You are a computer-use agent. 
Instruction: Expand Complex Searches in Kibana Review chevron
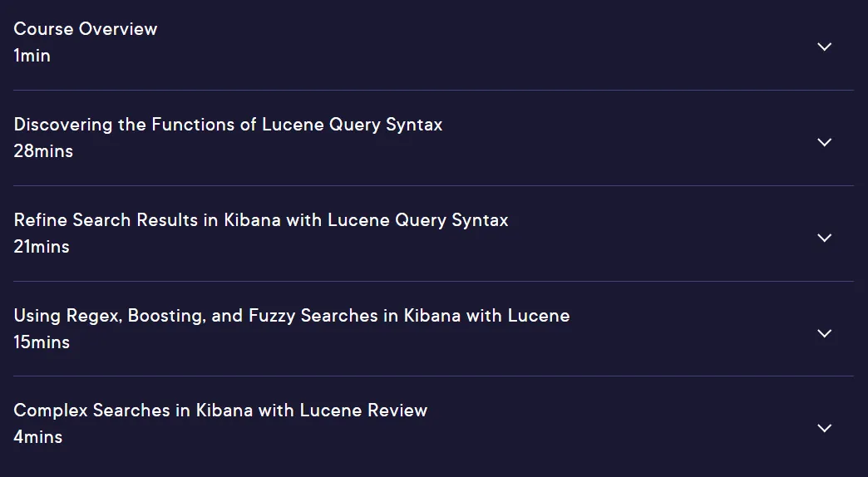(x=824, y=428)
